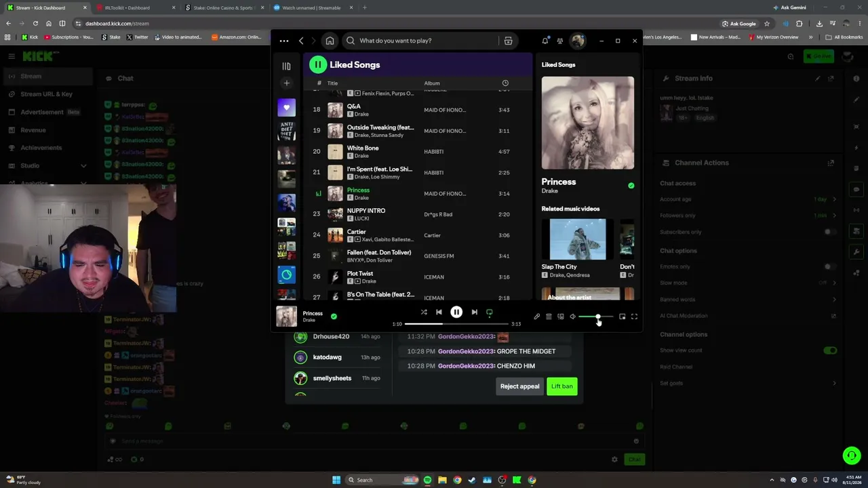Mute Spotify volume
Screen dimensions: 868x488
[x=572, y=317]
